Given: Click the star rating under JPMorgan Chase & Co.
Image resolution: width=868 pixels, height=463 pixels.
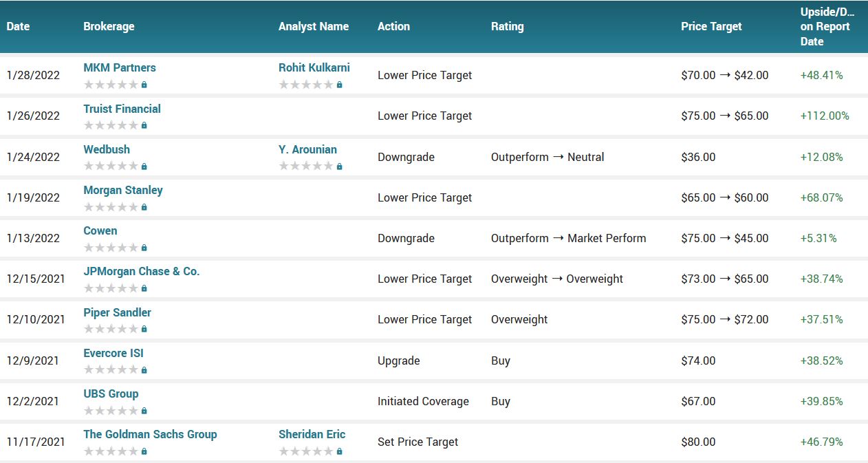Looking at the screenshot, I should pos(111,288).
